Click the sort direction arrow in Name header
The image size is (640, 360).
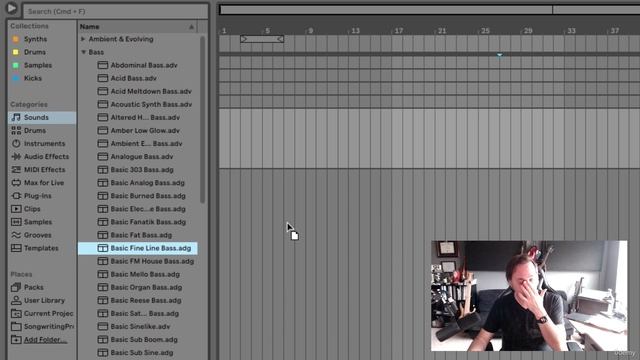click(191, 27)
